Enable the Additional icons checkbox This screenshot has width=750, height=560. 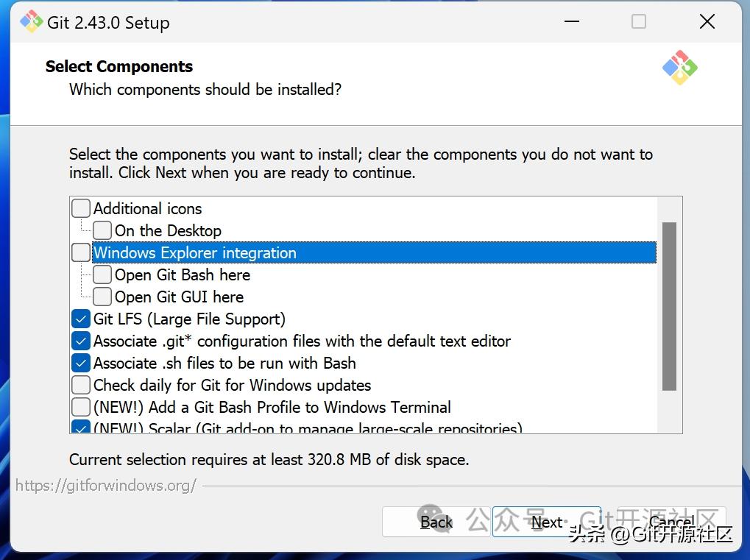click(81, 208)
